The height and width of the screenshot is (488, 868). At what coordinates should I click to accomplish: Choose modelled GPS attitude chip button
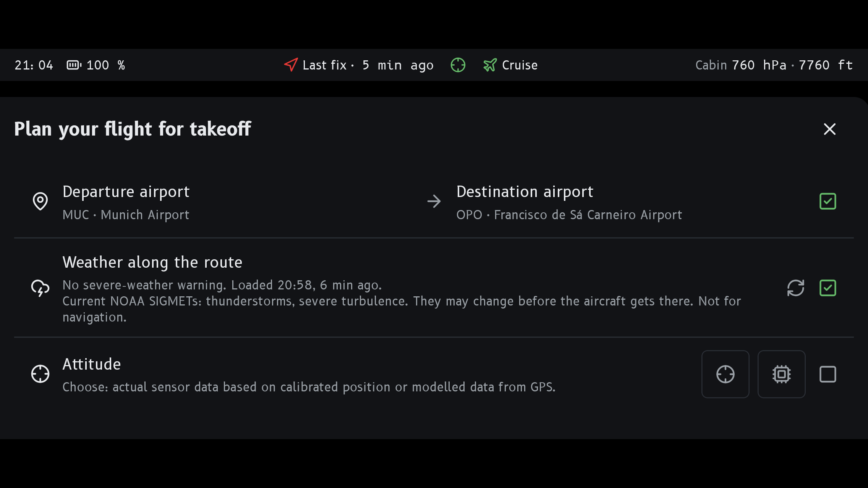(781, 374)
